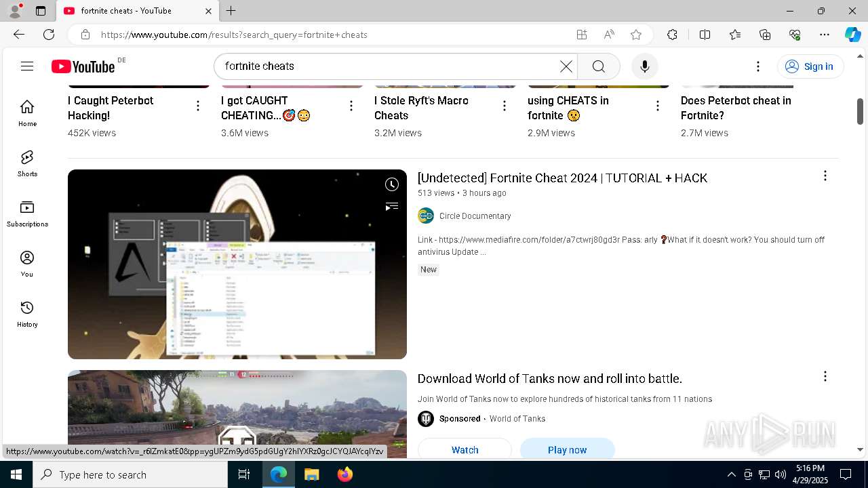Open options for I Caught Peterbot Hacking
The image size is (868, 488).
pyautogui.click(x=198, y=106)
